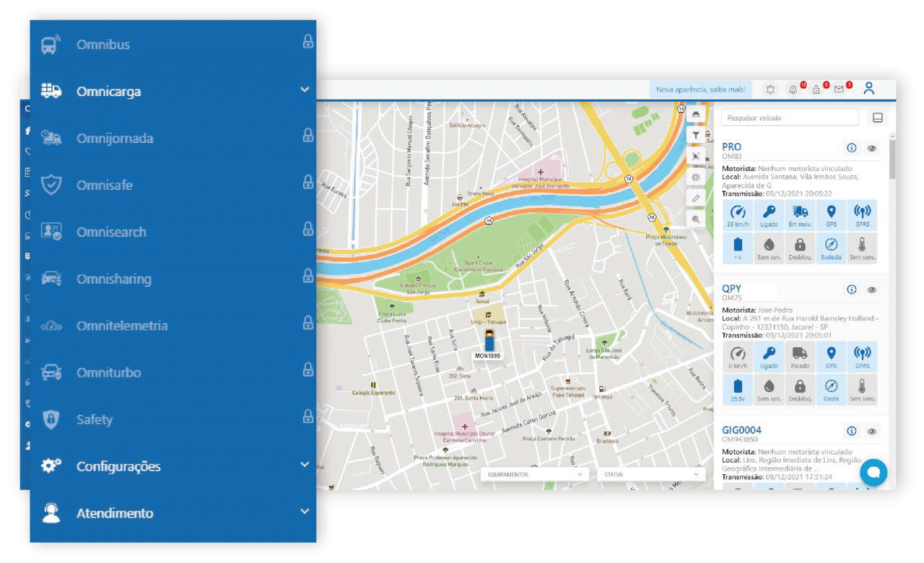The height and width of the screenshot is (563, 924).
Task: Select Omnitelemetria in the sidebar menu
Action: click(x=122, y=326)
